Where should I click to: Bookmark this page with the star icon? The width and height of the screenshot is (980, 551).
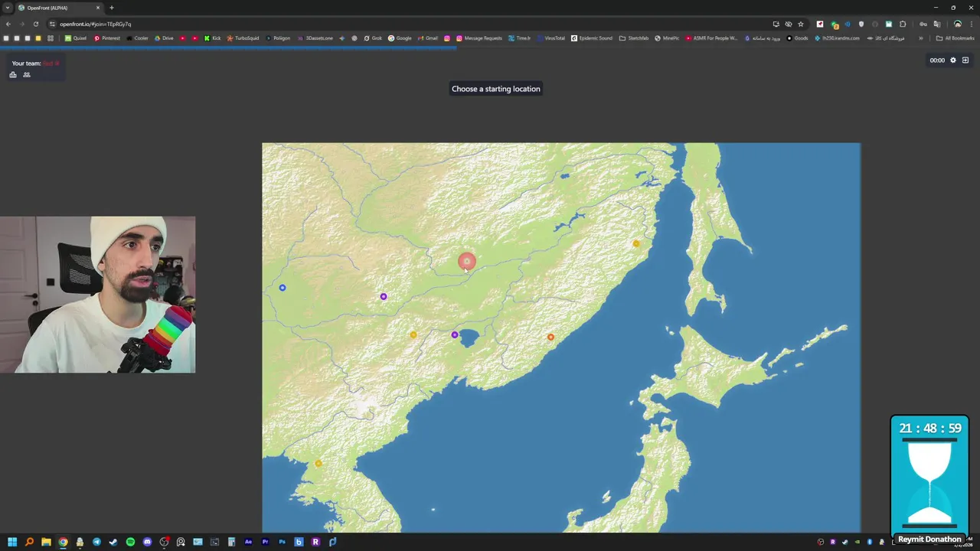pyautogui.click(x=801, y=24)
